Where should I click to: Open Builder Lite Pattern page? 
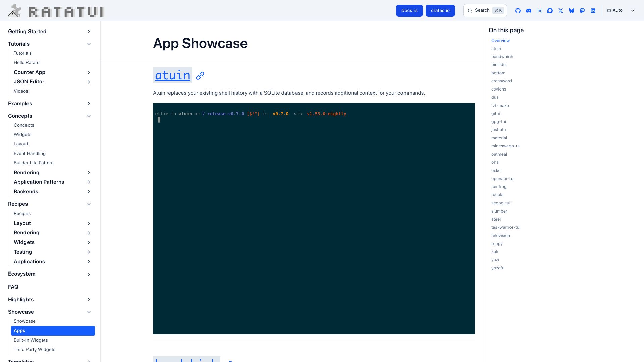[x=34, y=163]
